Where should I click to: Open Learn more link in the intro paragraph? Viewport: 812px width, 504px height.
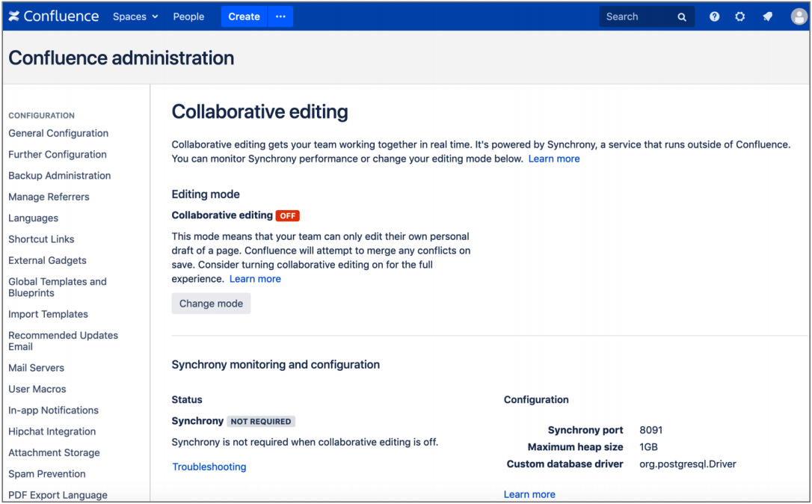point(554,159)
